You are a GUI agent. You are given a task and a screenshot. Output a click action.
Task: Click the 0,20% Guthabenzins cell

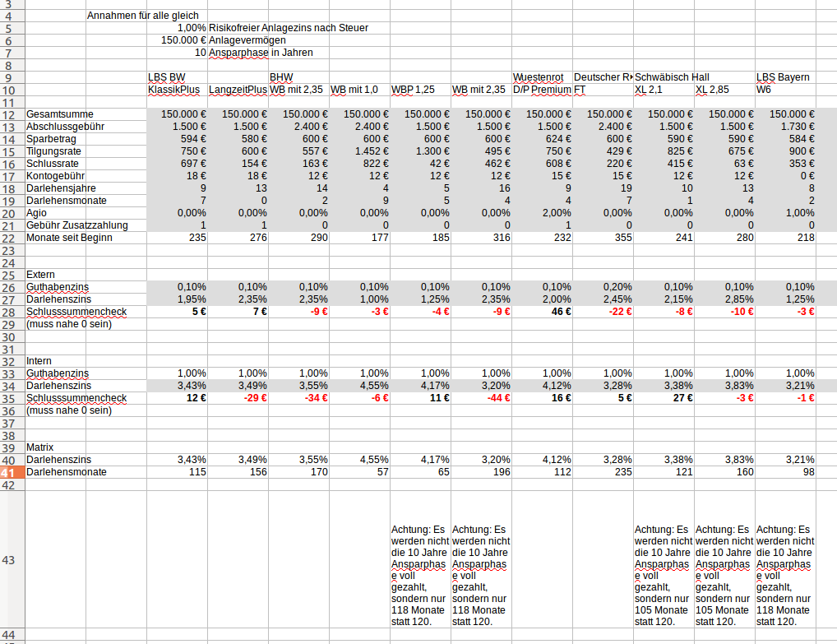tap(603, 287)
